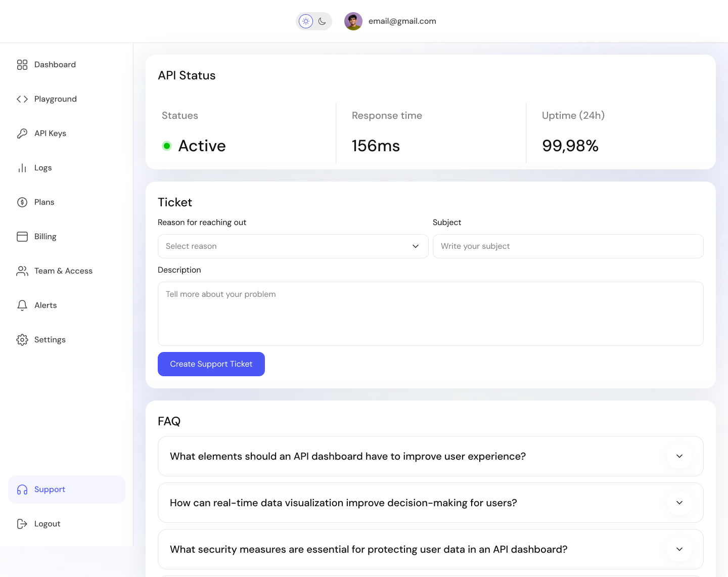
Task: Expand the security measures FAQ chevron
Action: pos(679,549)
